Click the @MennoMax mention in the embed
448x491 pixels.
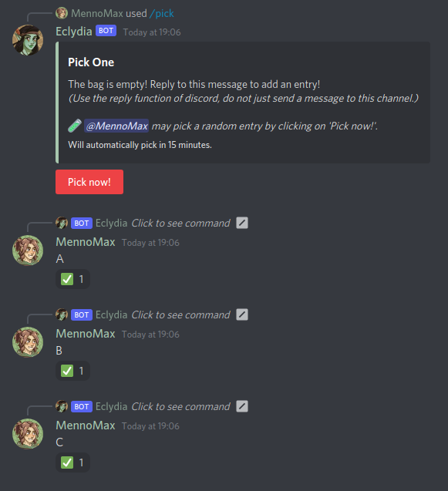pos(116,126)
